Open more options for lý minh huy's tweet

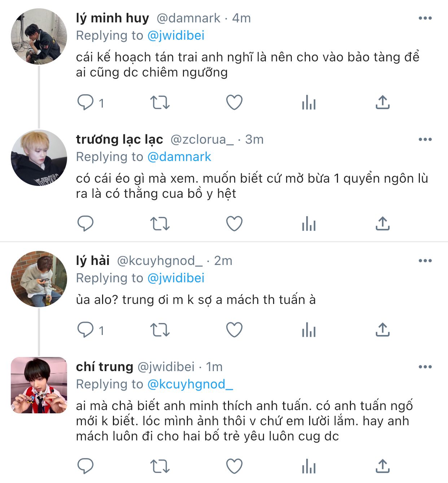point(425,18)
